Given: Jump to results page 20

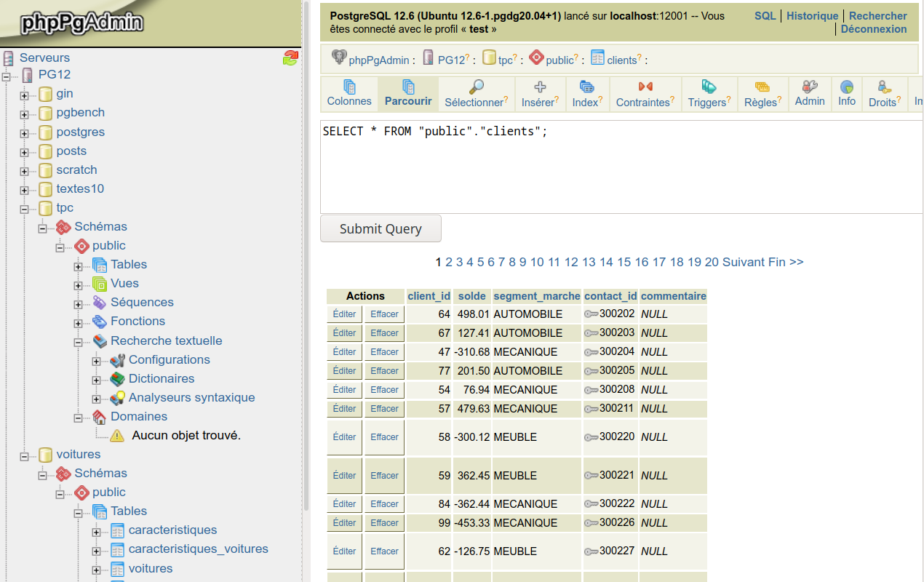Looking at the screenshot, I should pyautogui.click(x=712, y=262).
